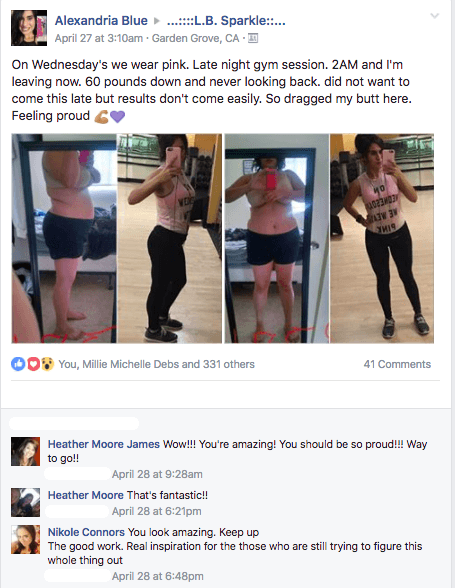Open the front-facing before mirror photo
Screen dimensions: 455x588
(277, 238)
